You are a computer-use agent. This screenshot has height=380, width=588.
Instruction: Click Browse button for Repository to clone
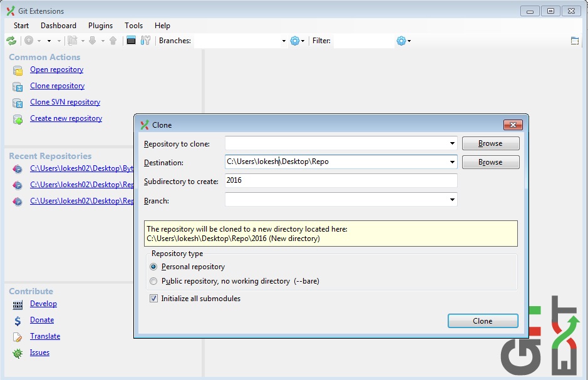click(490, 143)
